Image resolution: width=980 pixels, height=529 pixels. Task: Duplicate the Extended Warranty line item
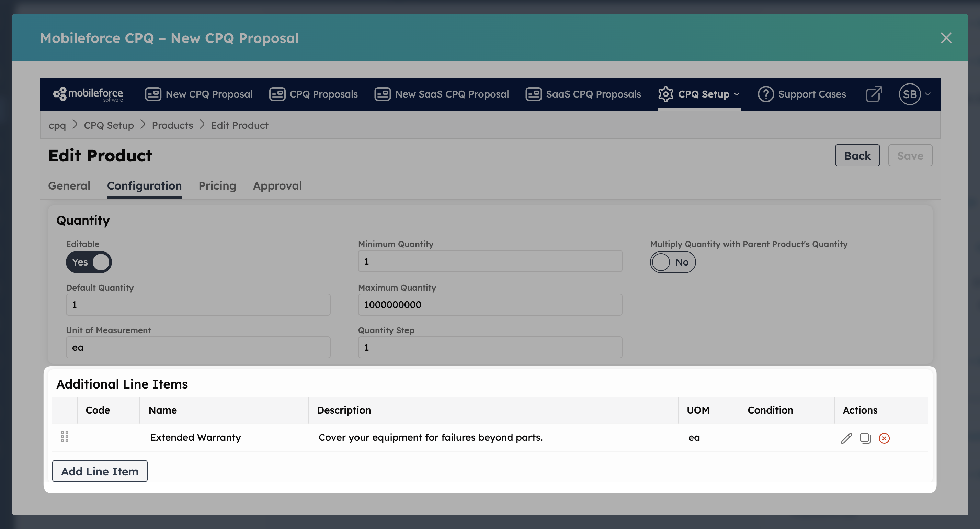tap(865, 438)
